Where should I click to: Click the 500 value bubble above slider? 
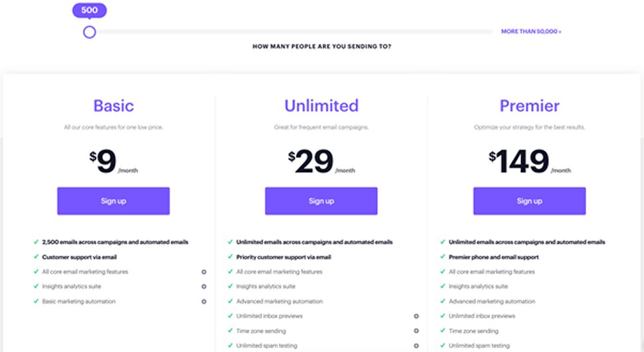(89, 11)
